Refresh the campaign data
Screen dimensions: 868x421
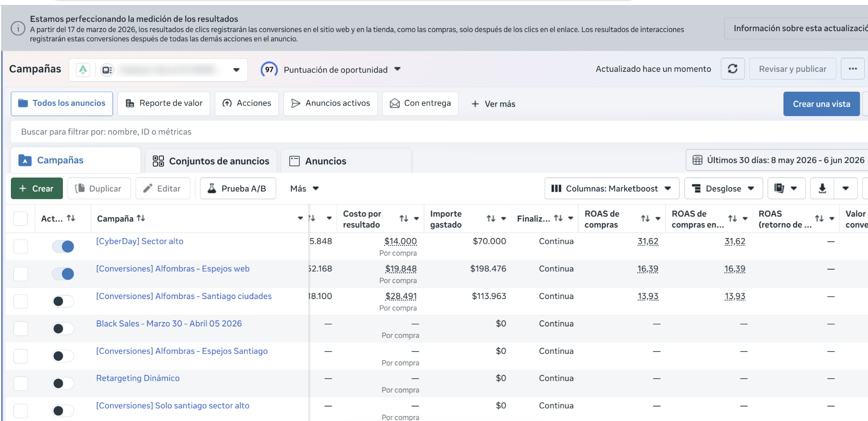tap(733, 69)
